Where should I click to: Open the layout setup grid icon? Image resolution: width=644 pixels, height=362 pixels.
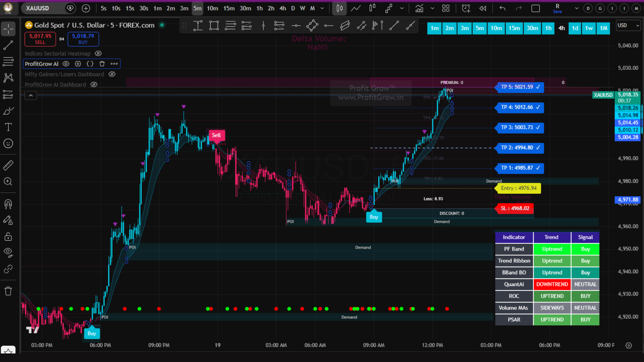pyautogui.click(x=446, y=8)
